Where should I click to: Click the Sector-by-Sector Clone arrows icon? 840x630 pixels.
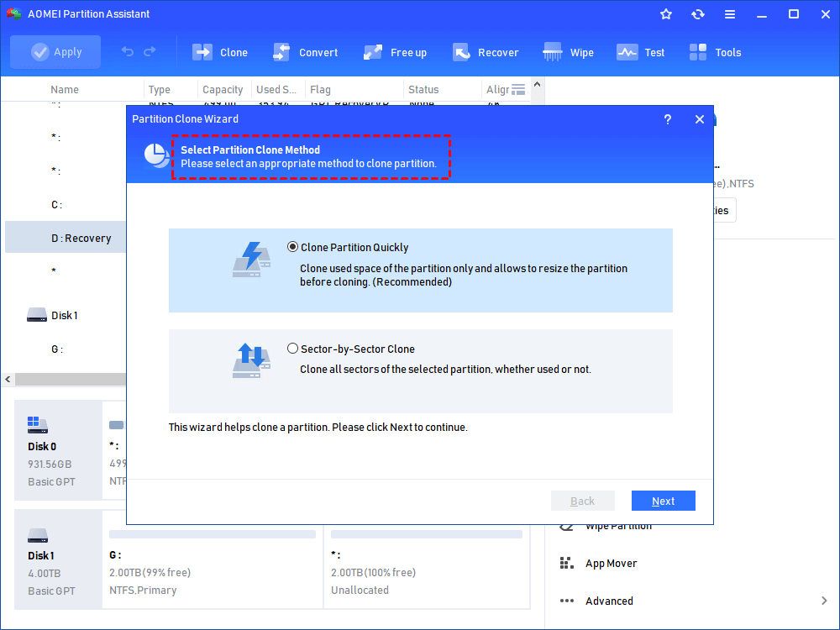click(x=251, y=360)
